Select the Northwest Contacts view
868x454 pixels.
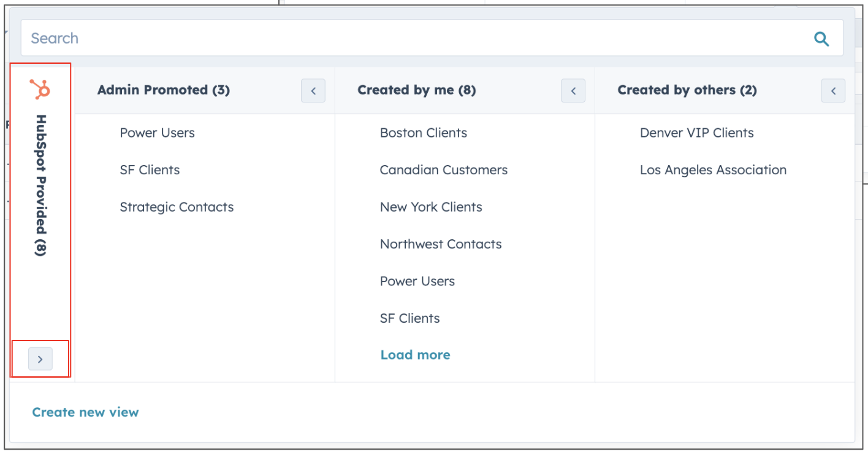coord(441,244)
